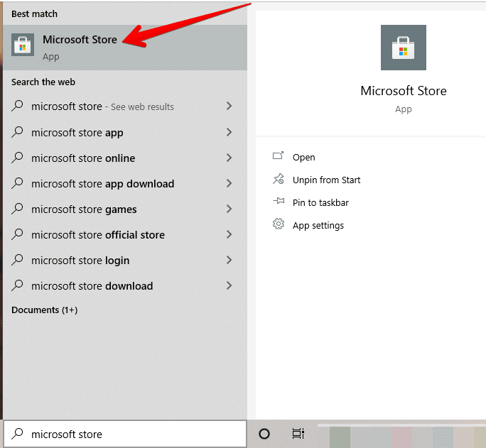The width and height of the screenshot is (486, 448).
Task: Choose Unpin from Start
Action: [326, 180]
